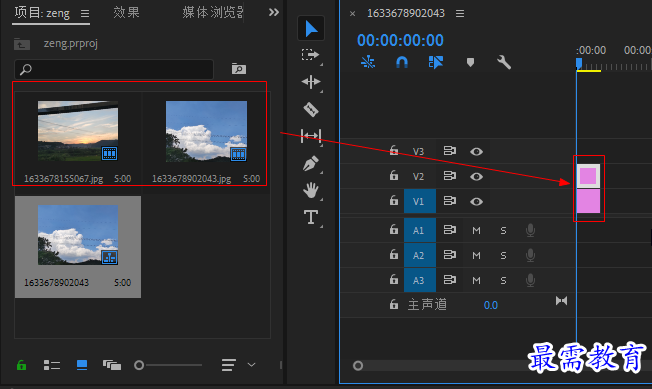652x389 pixels.
Task: Switch project panel to icon view
Action: [82, 365]
